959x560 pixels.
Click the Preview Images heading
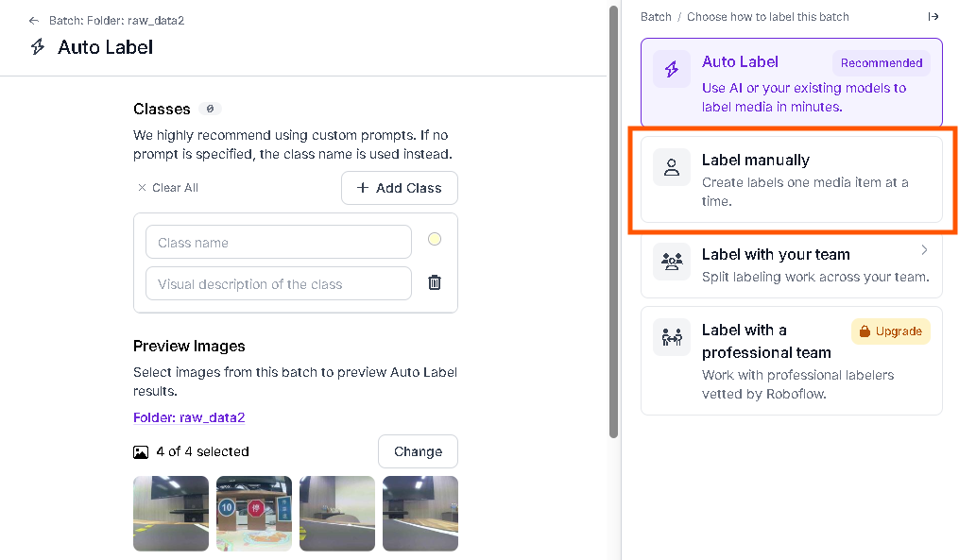coord(189,346)
